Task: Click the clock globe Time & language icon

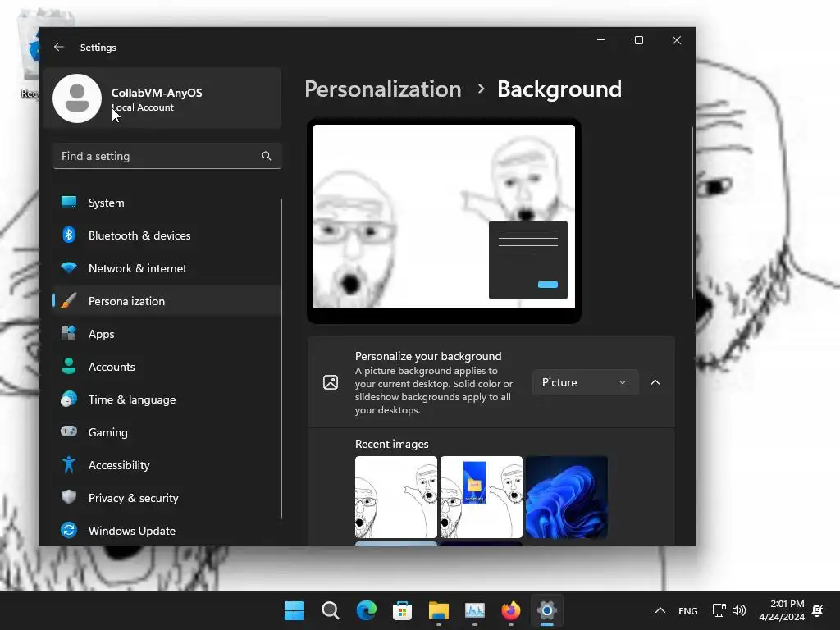Action: [69, 399]
